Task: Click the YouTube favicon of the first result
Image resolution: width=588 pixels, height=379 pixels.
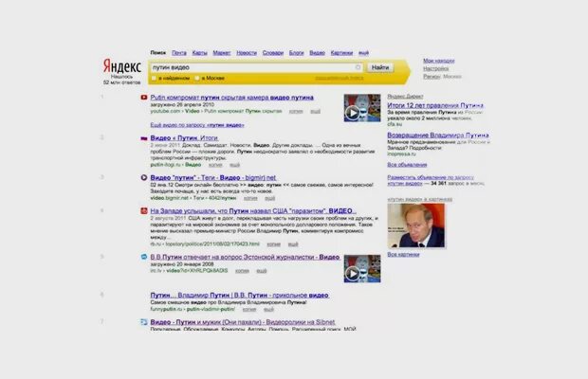Action: coord(144,98)
